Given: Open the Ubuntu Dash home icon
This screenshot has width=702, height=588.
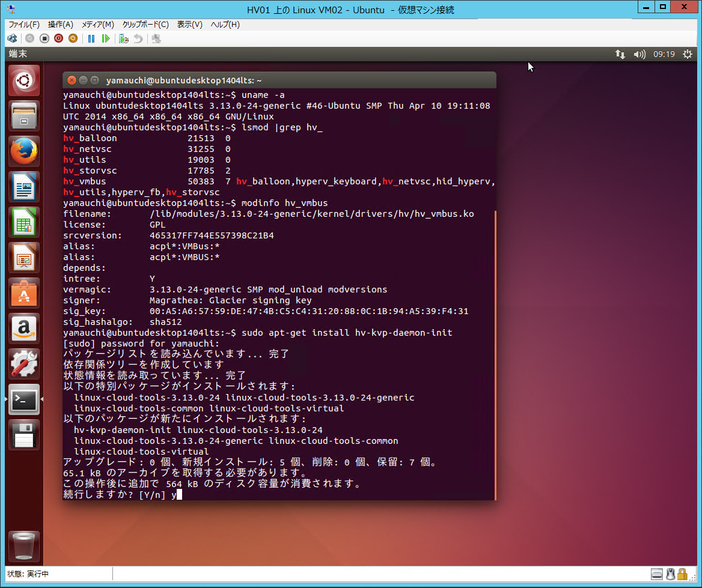Looking at the screenshot, I should (24, 80).
